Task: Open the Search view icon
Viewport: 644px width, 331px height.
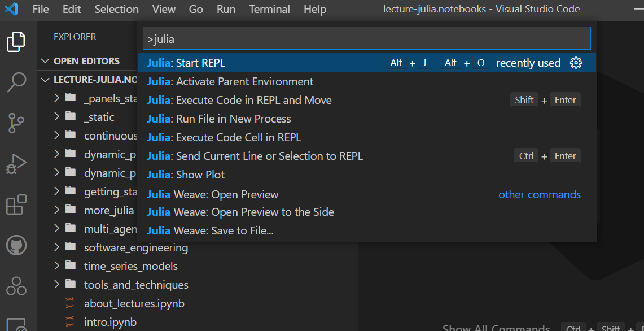Action: (16, 82)
